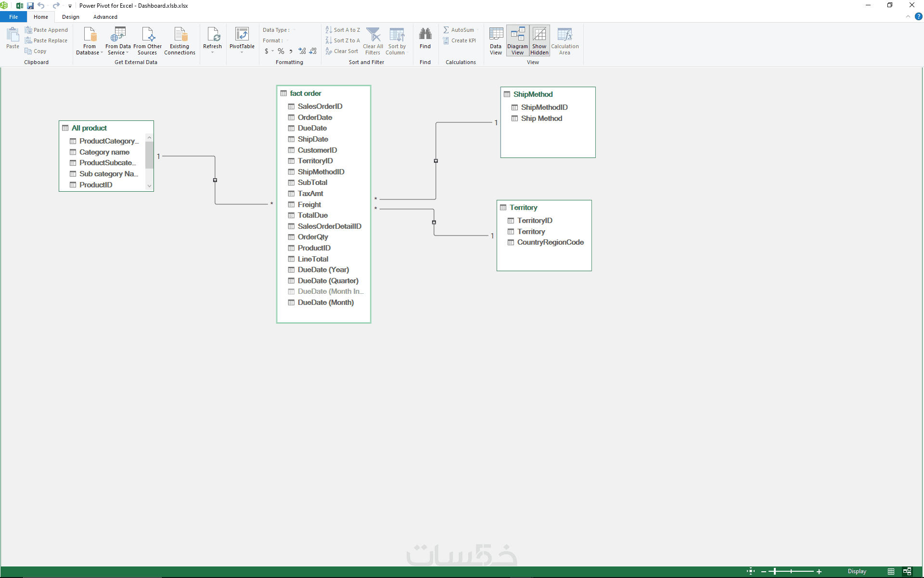This screenshot has height=578, width=924.
Task: Click the AutoSum button
Action: [x=459, y=30]
